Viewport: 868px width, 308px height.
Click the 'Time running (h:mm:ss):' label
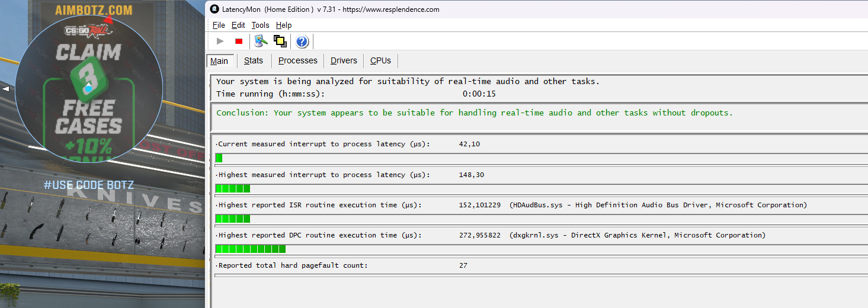271,94
